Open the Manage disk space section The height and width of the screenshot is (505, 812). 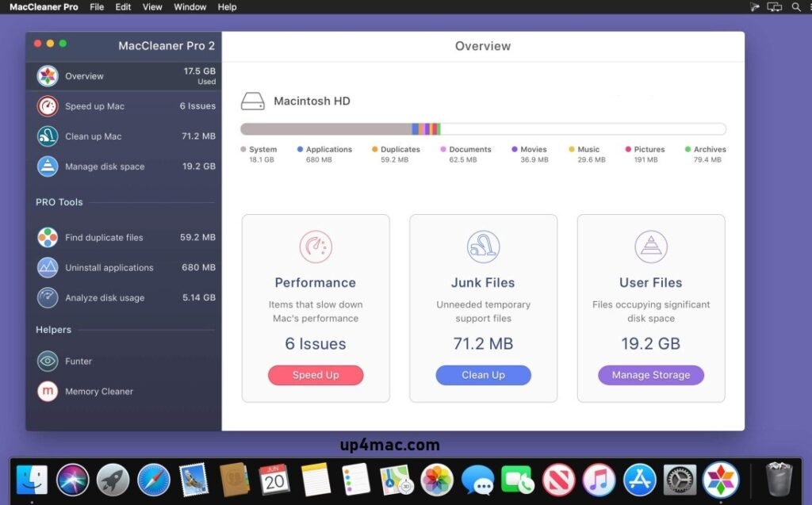tap(103, 166)
